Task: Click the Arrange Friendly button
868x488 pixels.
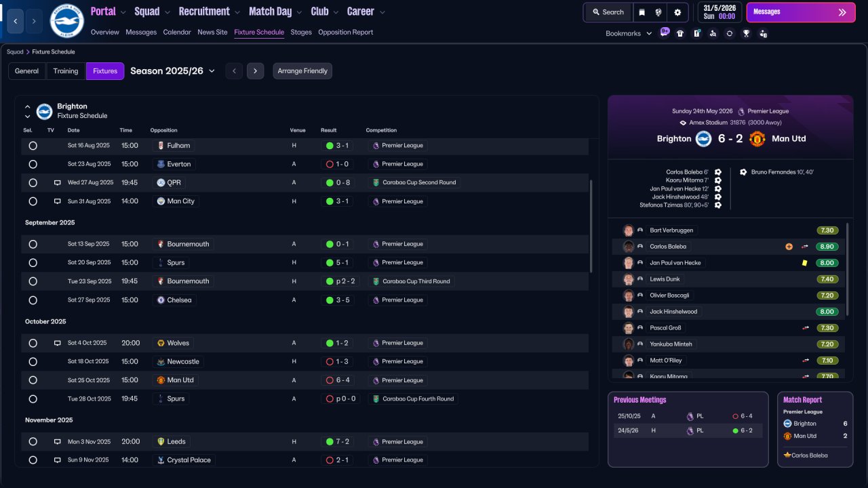Action: pos(302,71)
